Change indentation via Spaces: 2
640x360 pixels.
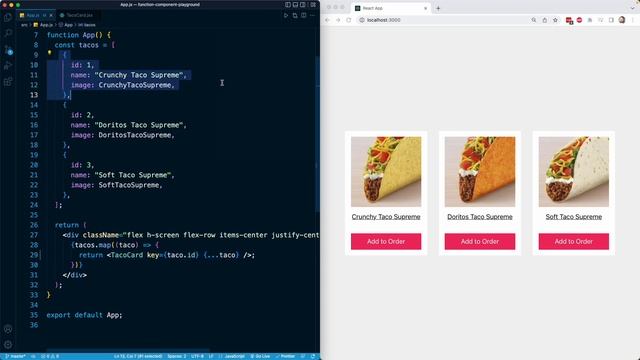point(177,356)
